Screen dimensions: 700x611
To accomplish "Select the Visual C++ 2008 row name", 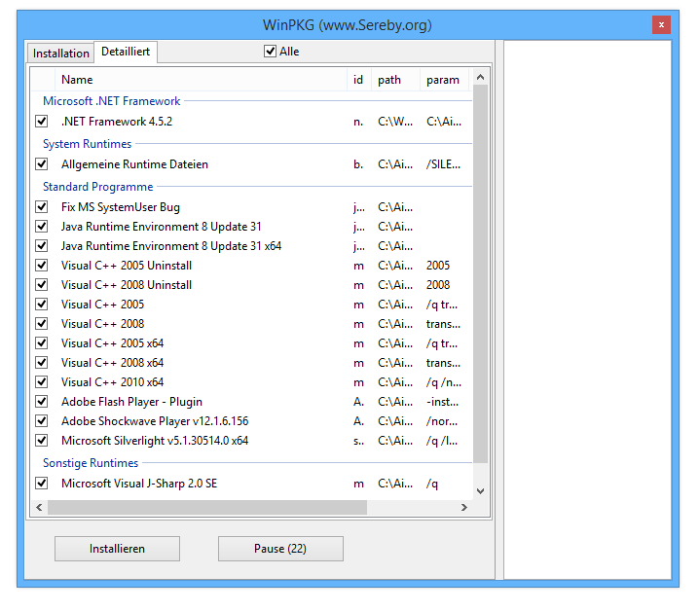I will click(x=102, y=324).
